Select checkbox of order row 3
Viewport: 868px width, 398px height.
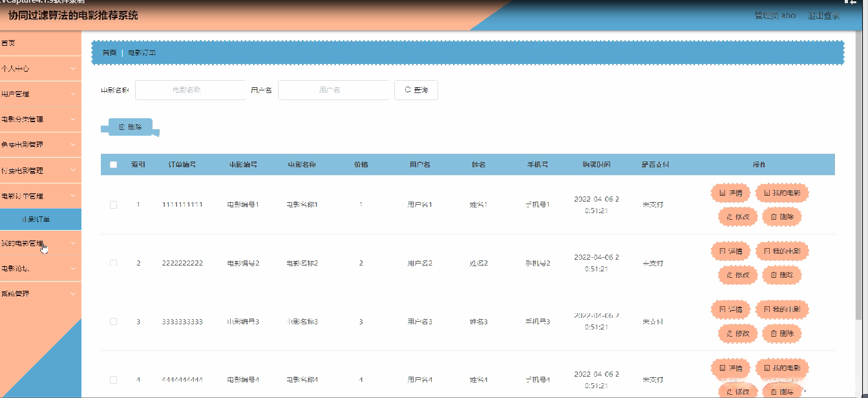tap(113, 321)
